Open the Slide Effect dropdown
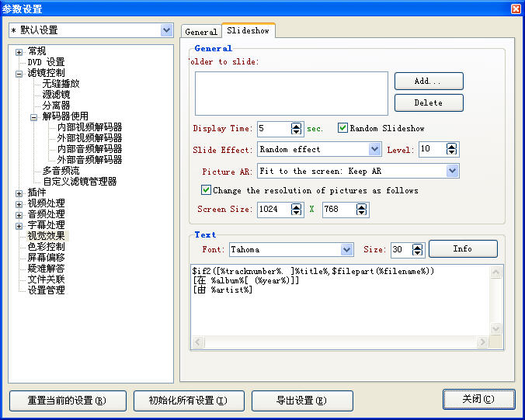The height and width of the screenshot is (420, 525). 374,149
